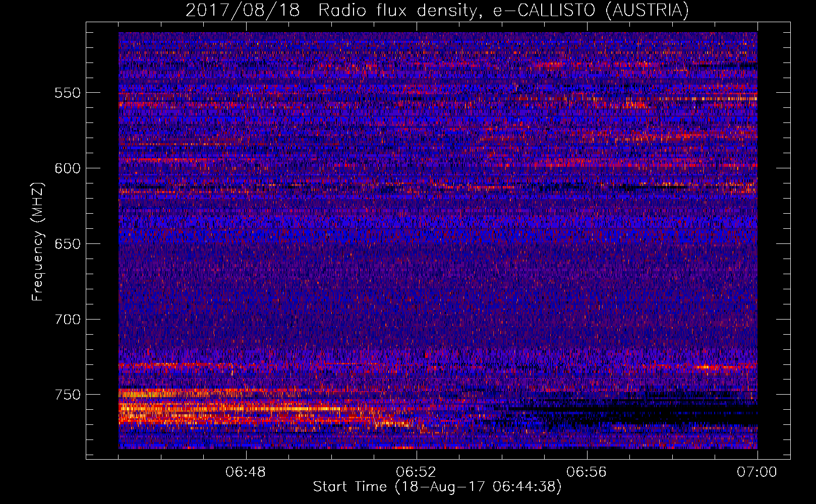Click the 06:48 time tick label
The image size is (816, 504).
point(246,472)
